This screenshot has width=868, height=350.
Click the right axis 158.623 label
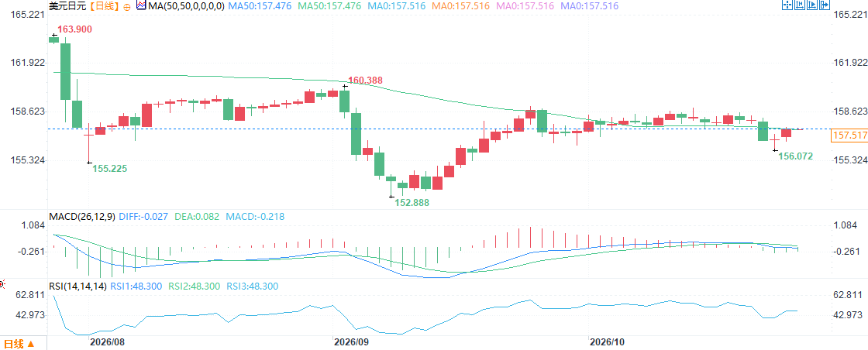(850, 112)
